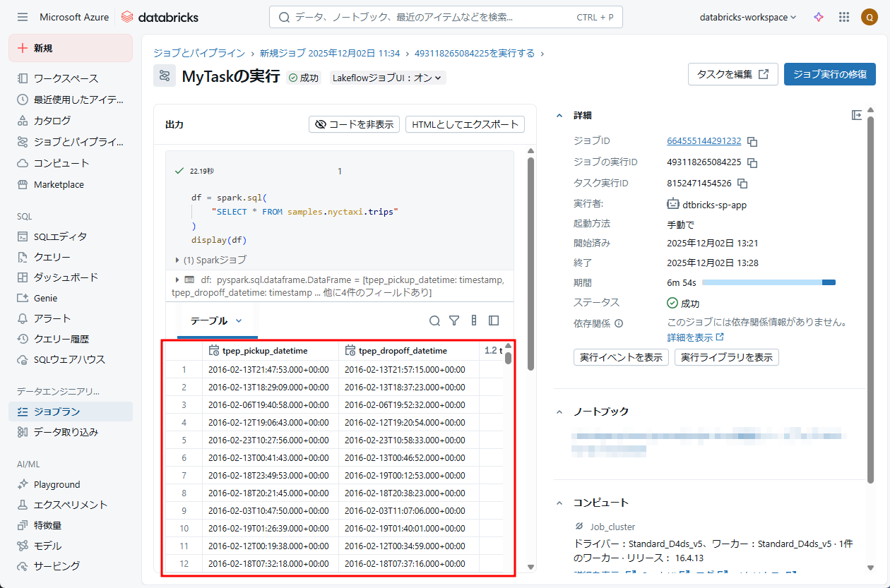Image resolution: width=890 pixels, height=588 pixels.
Task: Copy the Job ID value
Action: 752,141
